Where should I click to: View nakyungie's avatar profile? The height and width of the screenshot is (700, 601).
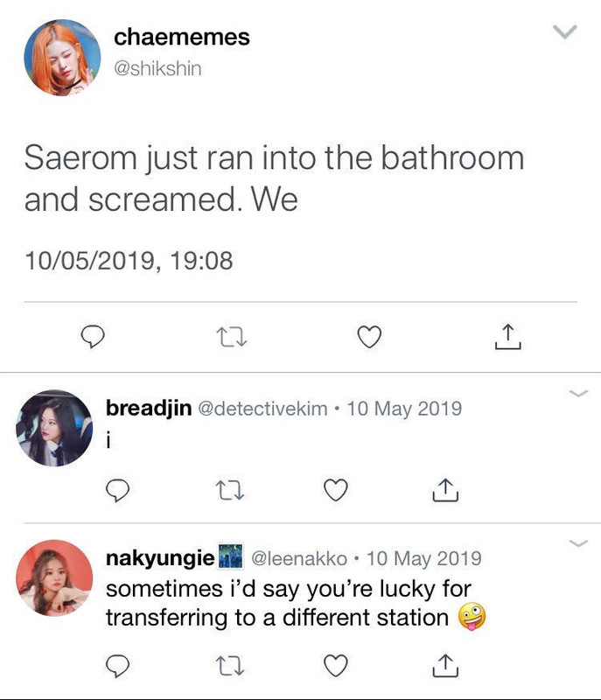[54, 578]
